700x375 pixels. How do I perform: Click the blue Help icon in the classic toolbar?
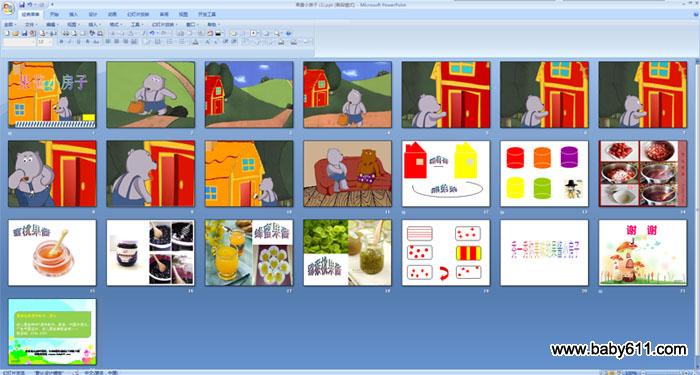coord(288,33)
